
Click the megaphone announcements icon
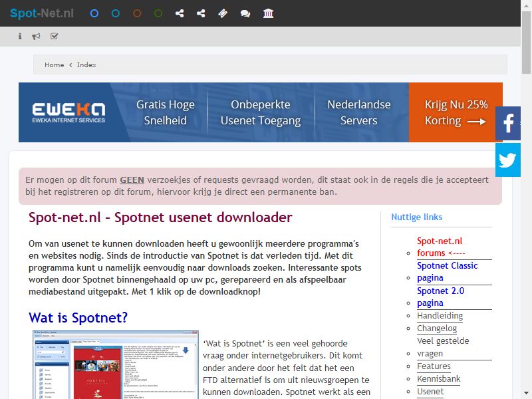36,37
